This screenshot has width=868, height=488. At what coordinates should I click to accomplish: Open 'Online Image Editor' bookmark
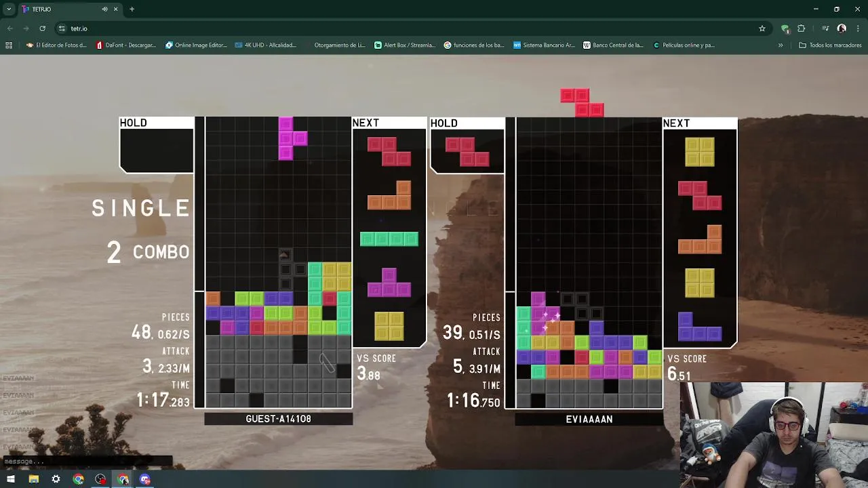click(x=196, y=45)
